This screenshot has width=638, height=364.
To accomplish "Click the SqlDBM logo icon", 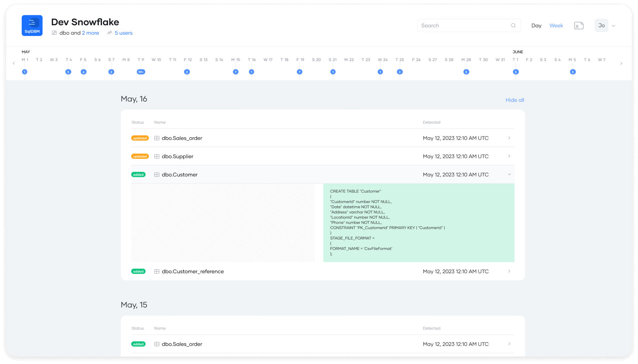I will point(32,26).
